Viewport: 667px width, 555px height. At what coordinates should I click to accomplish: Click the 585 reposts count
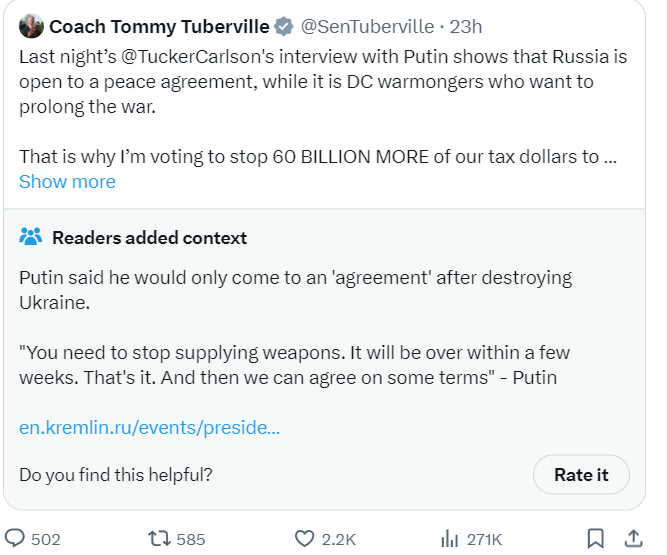(x=190, y=539)
